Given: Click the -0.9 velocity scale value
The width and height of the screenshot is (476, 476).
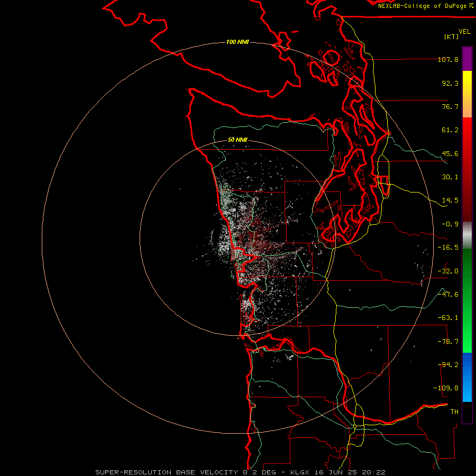Looking at the screenshot, I should tap(450, 224).
